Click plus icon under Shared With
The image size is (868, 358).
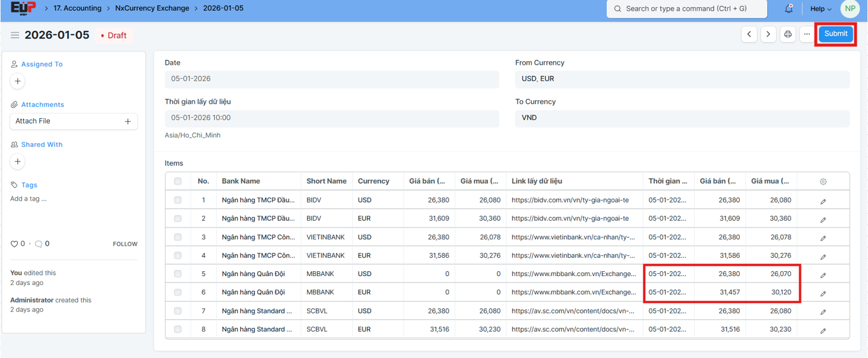click(x=18, y=161)
